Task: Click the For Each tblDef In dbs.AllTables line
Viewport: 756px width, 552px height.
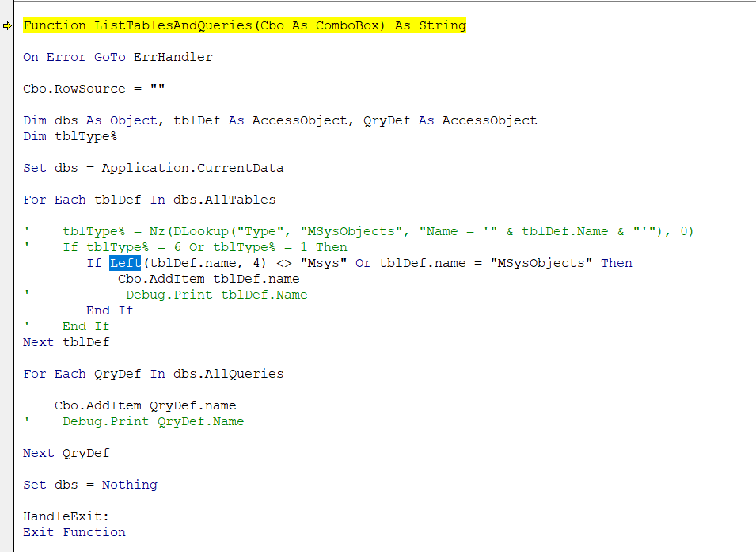Action: tap(150, 200)
